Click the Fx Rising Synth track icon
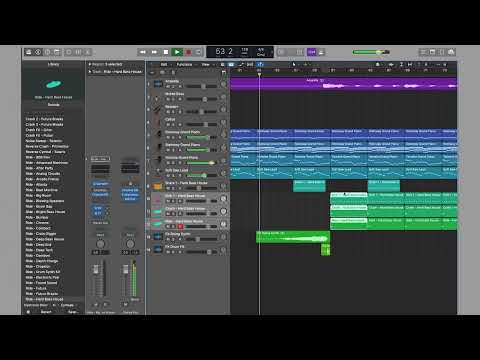The height and width of the screenshot is (360, 480). tap(158, 237)
